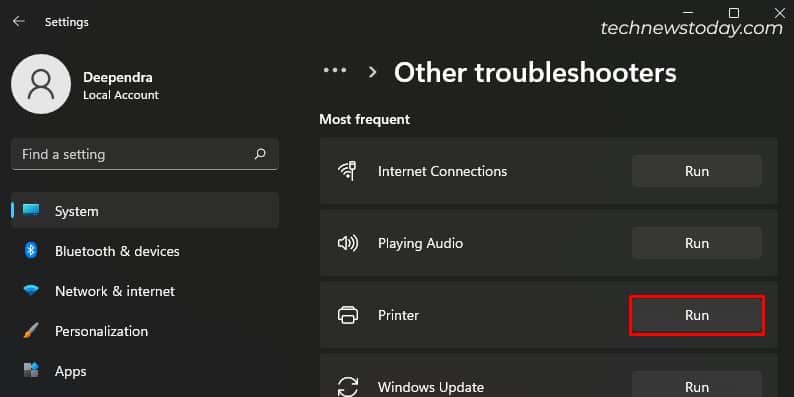The image size is (794, 397).
Task: Click the Internet Connections label text
Action: tap(443, 171)
